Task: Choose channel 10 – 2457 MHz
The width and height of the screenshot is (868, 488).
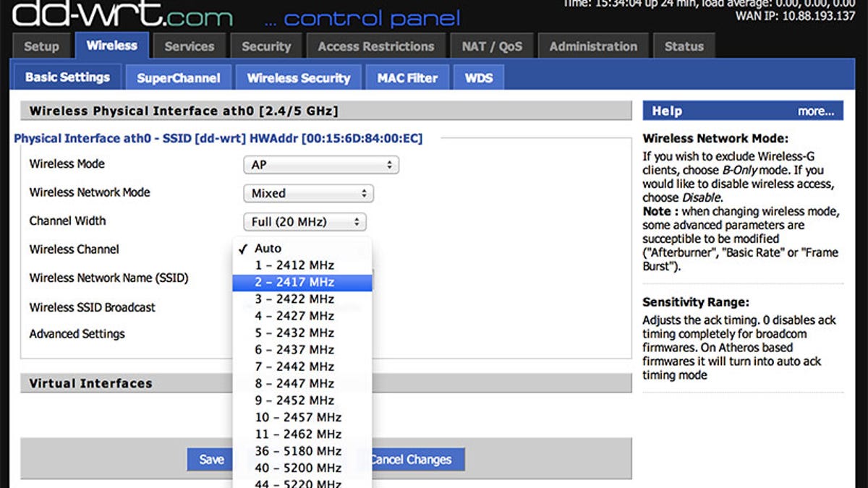Action: click(302, 417)
